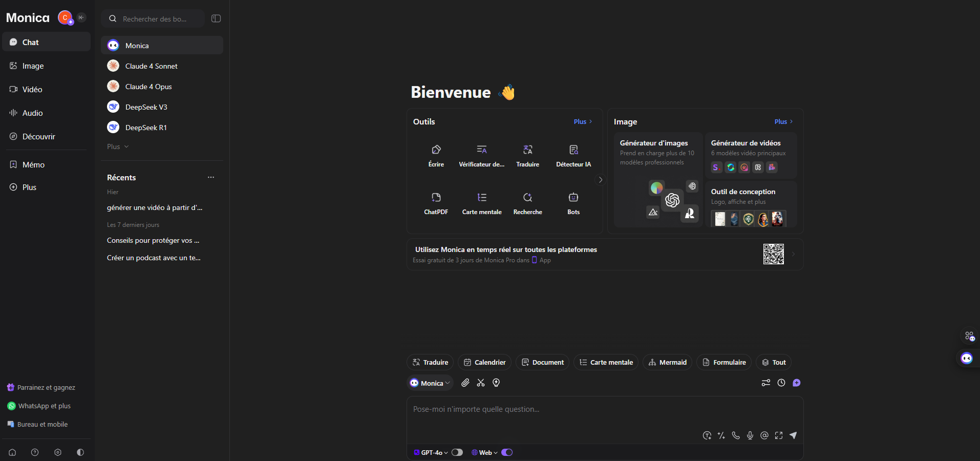Open the Récents three-dot menu
Image resolution: width=980 pixels, height=461 pixels.
[x=211, y=177]
